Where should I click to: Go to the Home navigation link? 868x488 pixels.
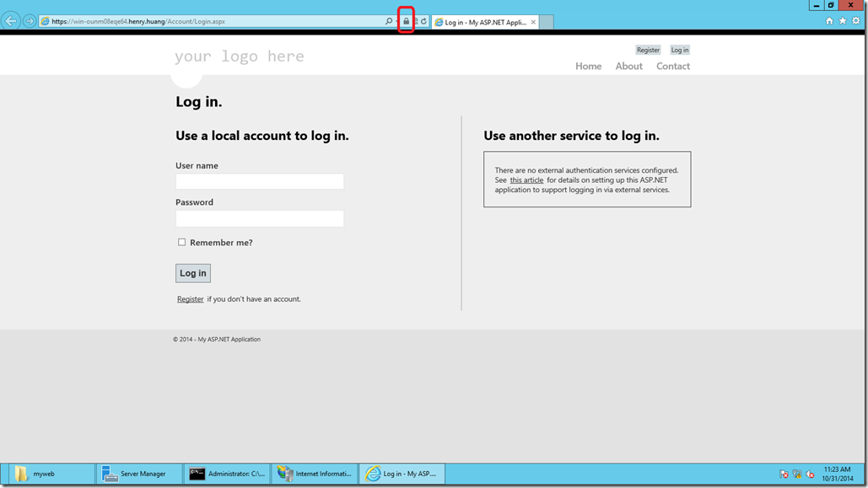tap(588, 66)
